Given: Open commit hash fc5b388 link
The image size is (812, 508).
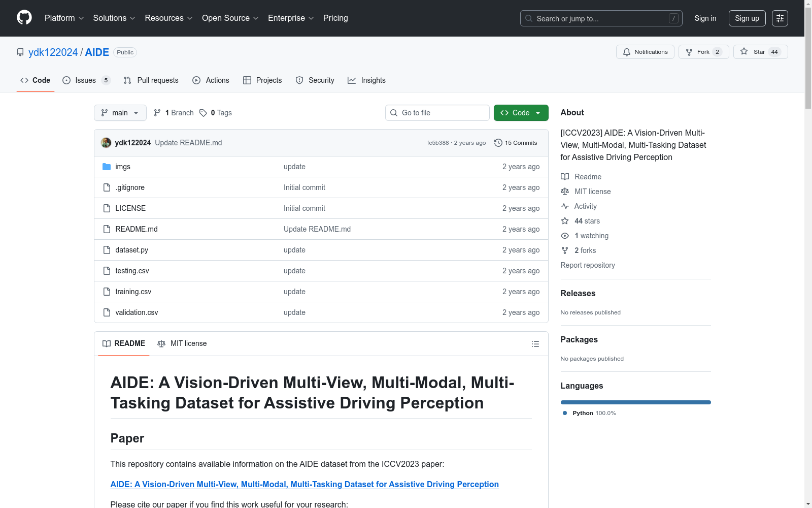Looking at the screenshot, I should [438, 143].
